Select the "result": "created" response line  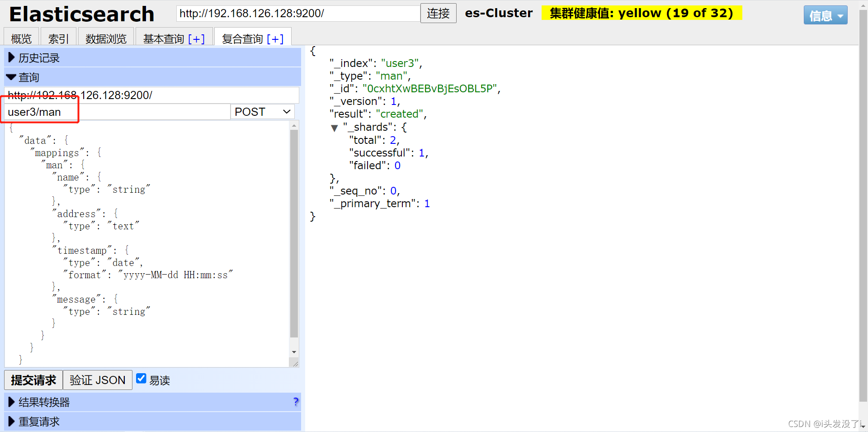coord(378,114)
